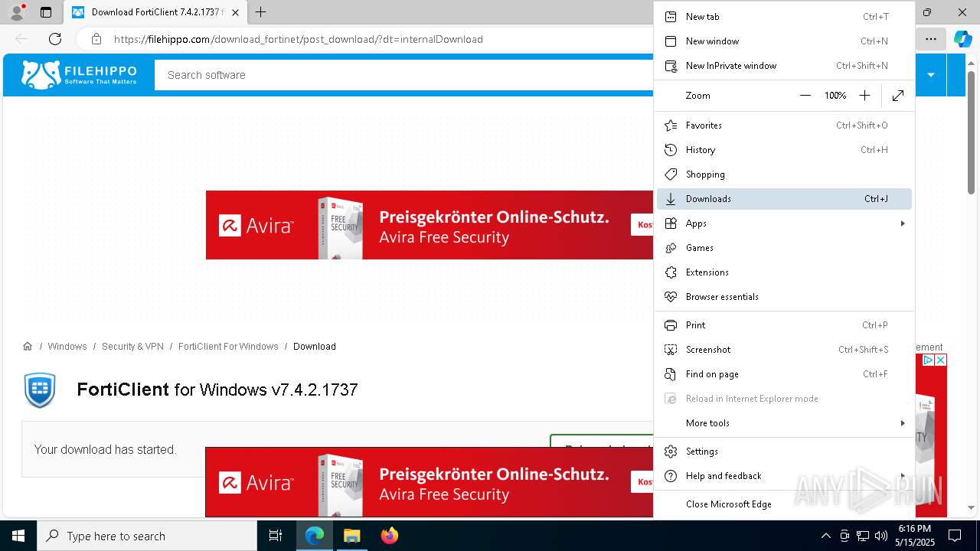Click the Edge taskbar icon
The height and width of the screenshot is (551, 980).
(x=315, y=536)
